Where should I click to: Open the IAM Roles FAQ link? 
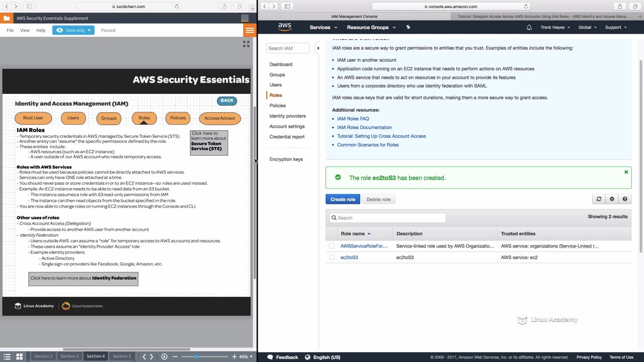point(353,119)
